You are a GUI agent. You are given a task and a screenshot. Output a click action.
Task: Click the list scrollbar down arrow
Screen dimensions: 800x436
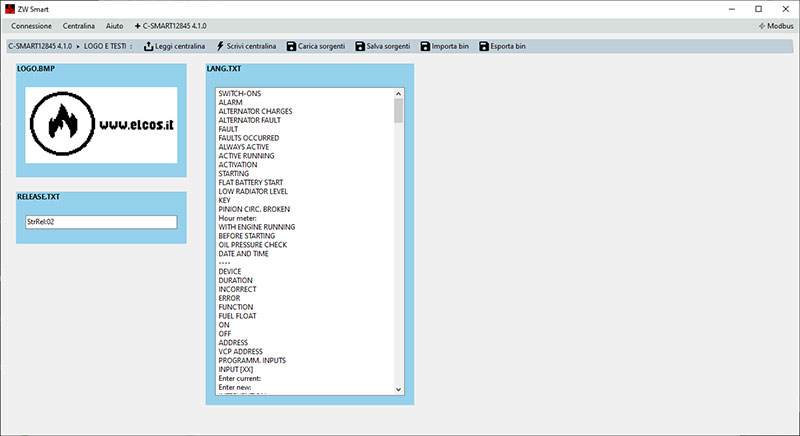(398, 389)
